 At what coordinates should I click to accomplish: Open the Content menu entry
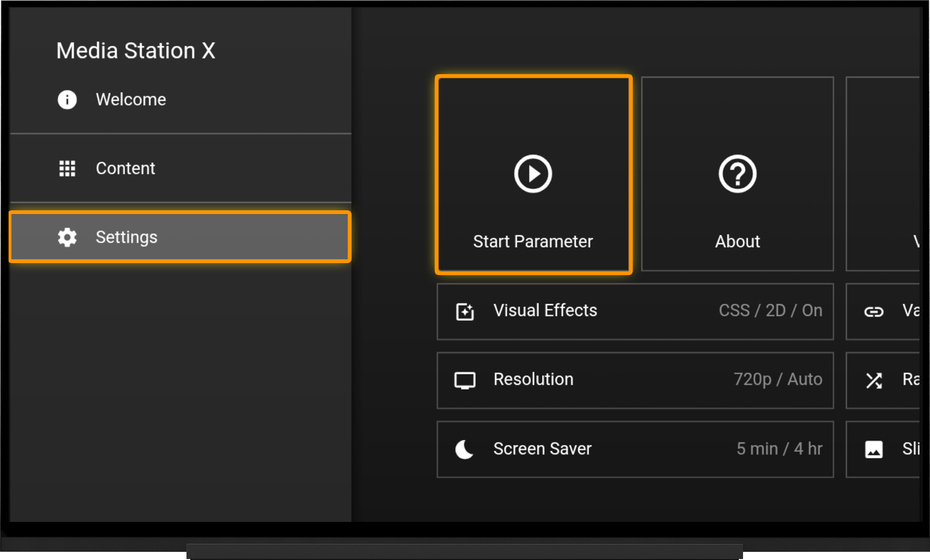click(x=181, y=168)
